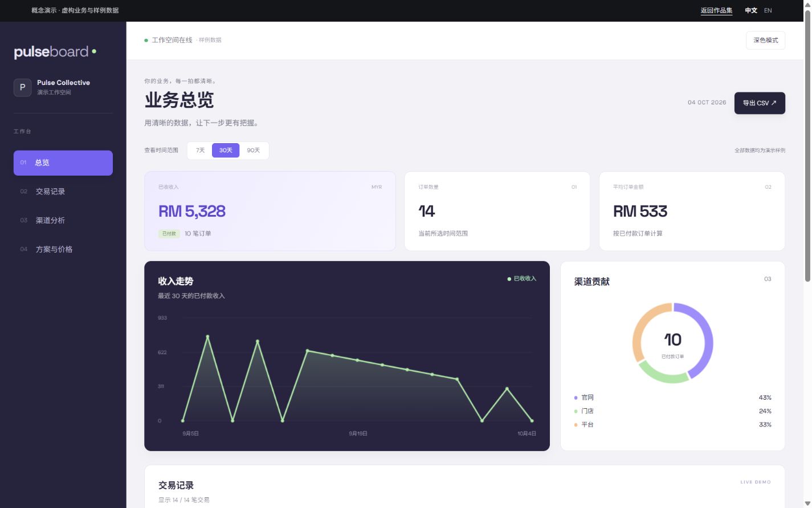This screenshot has width=812, height=508.
Task: Click the 渠道贡献 card title
Action: 591,282
